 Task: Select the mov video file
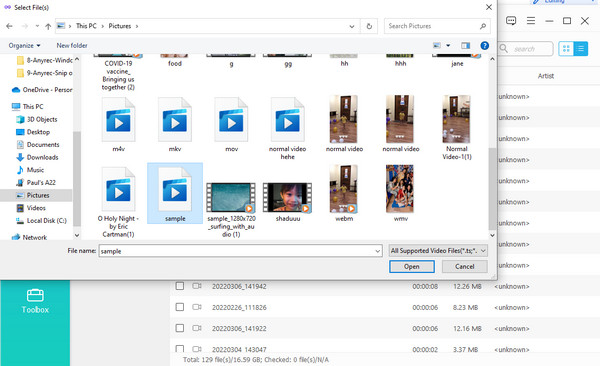tap(232, 125)
